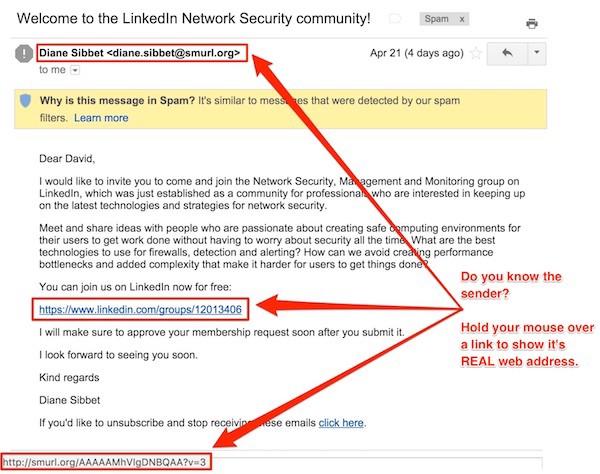
Task: Click the blue shield icon in banner
Action: [x=25, y=101]
